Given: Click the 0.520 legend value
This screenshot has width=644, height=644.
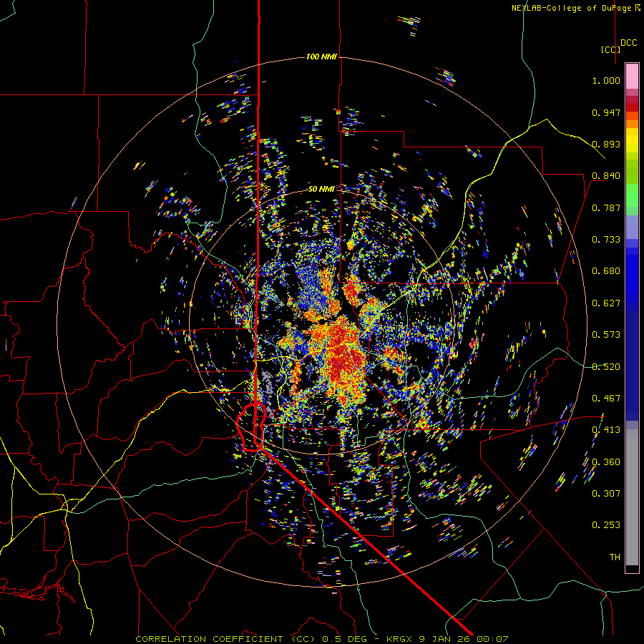Looking at the screenshot, I should (606, 366).
